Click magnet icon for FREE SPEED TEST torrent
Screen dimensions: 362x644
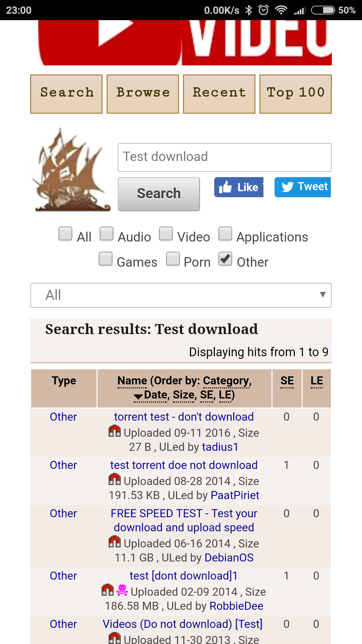click(x=115, y=542)
